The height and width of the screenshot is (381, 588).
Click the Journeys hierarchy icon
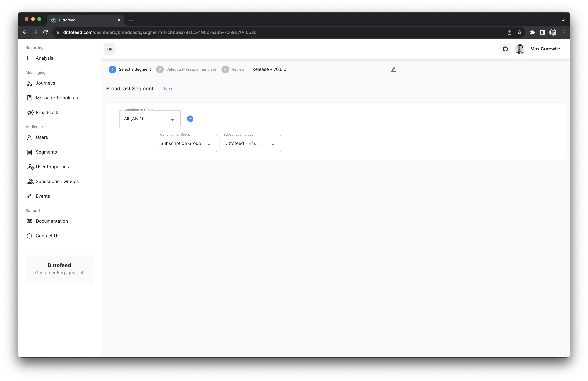(29, 83)
